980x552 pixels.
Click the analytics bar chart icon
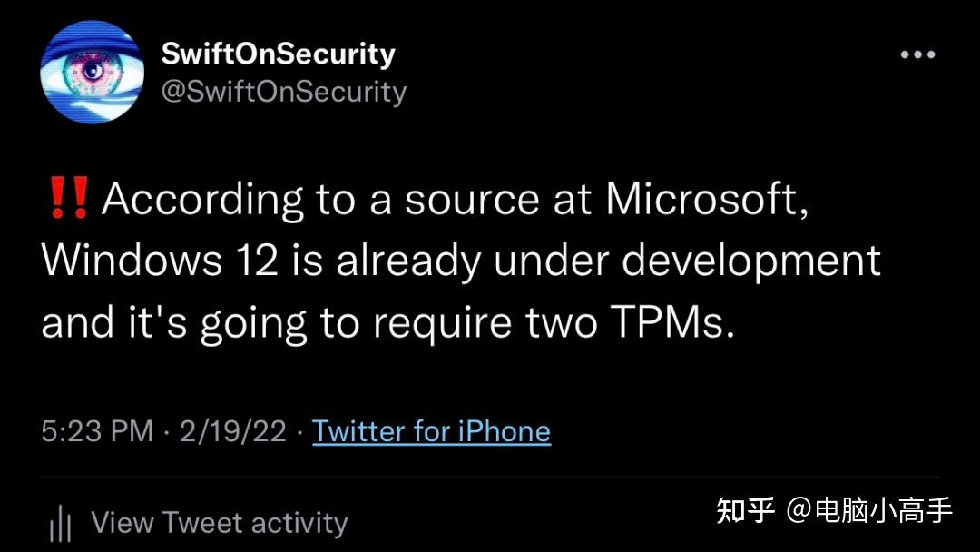[x=60, y=522]
